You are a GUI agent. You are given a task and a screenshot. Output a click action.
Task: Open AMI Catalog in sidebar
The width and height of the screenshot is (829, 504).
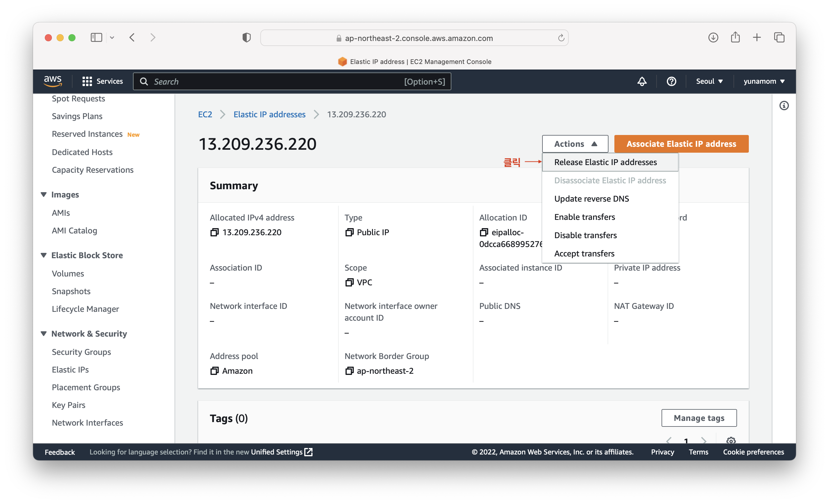pyautogui.click(x=74, y=231)
